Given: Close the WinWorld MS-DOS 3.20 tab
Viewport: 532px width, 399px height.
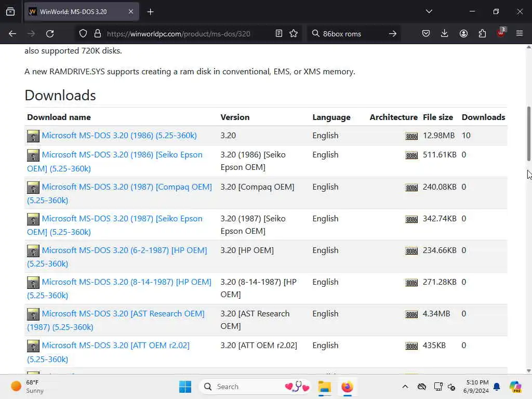Looking at the screenshot, I should (130, 11).
